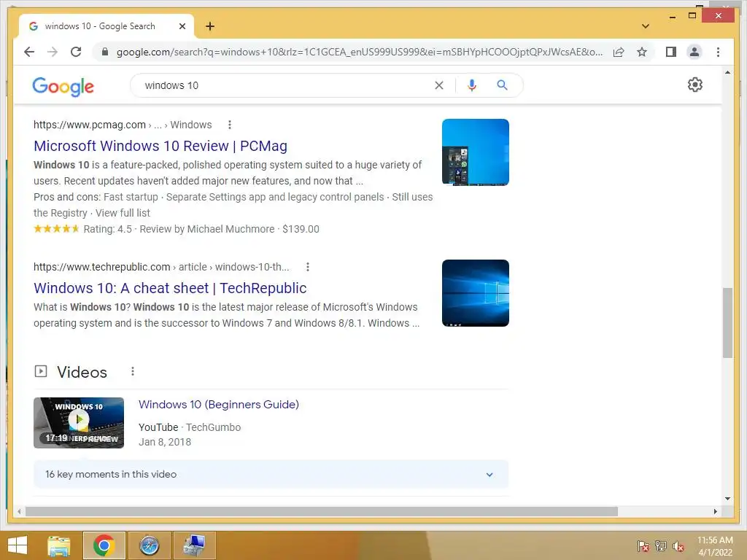747x560 pixels.
Task: Open File Explorer from the taskbar
Action: coord(58,545)
